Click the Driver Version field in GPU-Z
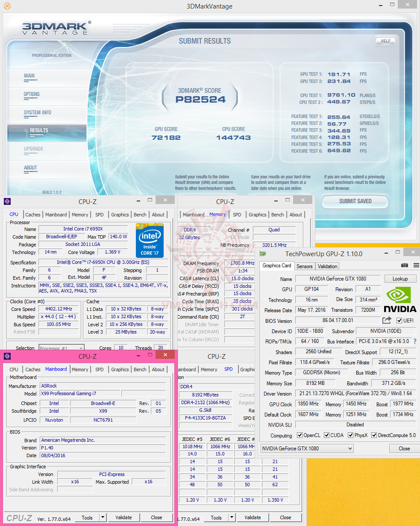The image size is (420, 526). tap(355, 393)
